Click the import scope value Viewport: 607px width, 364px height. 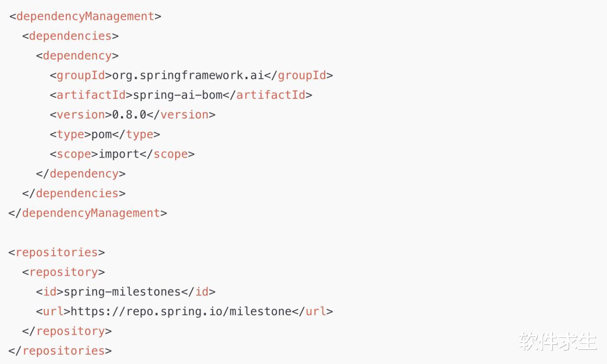click(x=119, y=154)
